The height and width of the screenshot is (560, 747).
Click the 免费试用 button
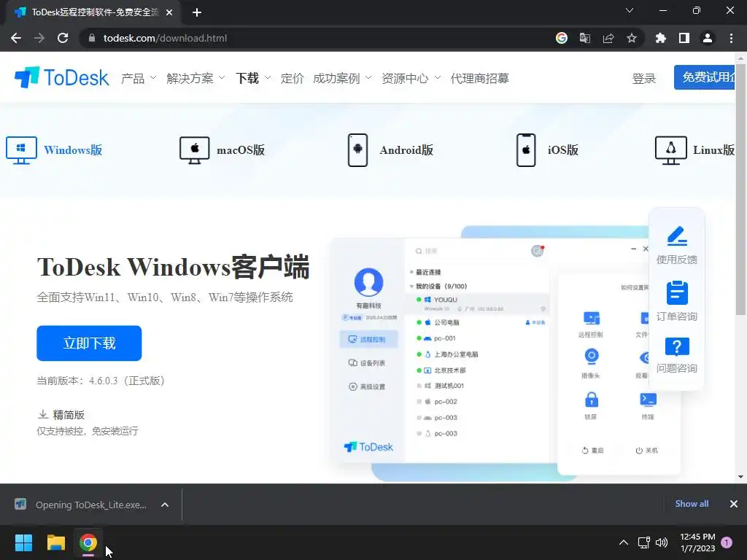point(705,77)
